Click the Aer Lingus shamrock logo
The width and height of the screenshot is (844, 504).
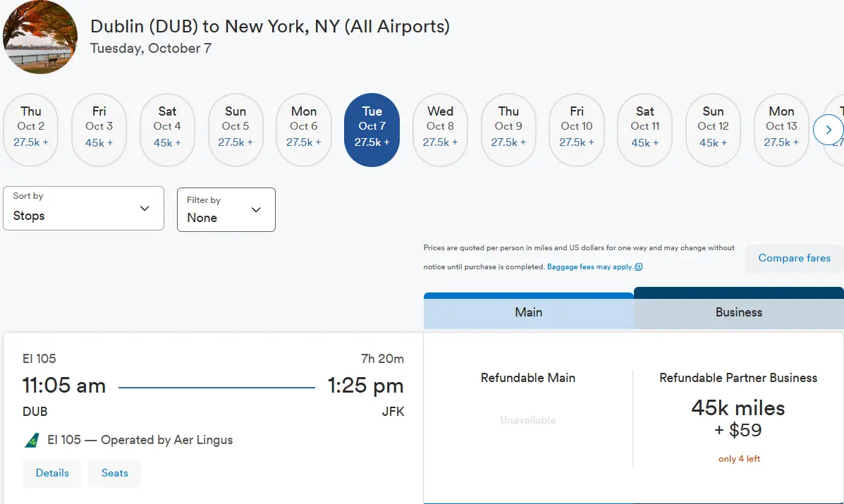tap(32, 441)
